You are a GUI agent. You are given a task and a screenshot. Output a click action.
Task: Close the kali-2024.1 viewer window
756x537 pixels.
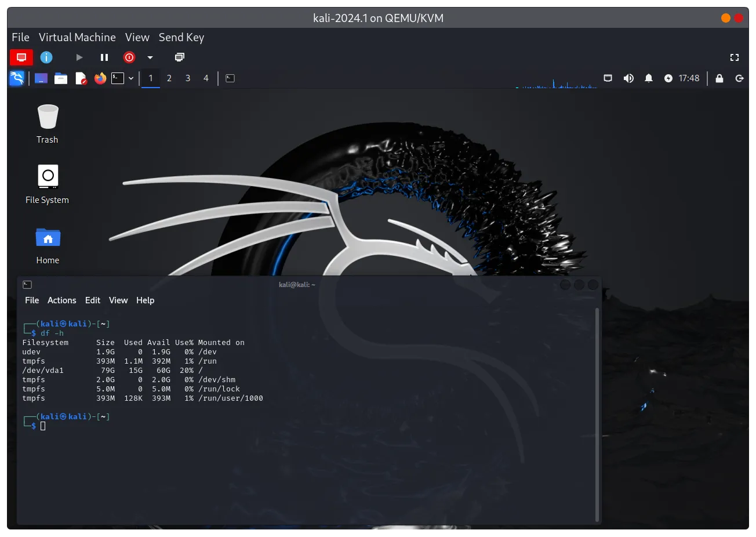(x=739, y=18)
